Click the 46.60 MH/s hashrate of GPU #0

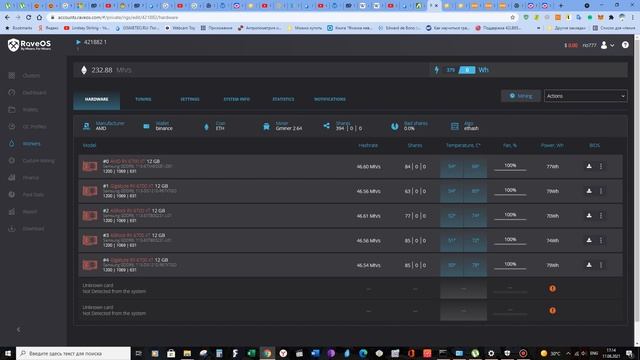(x=369, y=167)
